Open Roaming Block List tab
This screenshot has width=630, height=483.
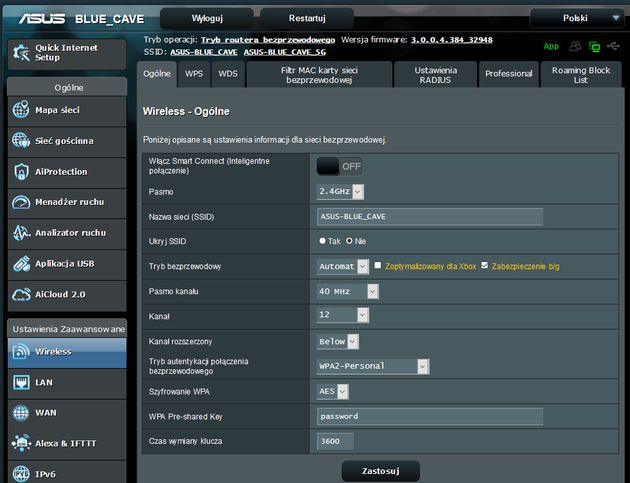[x=581, y=75]
